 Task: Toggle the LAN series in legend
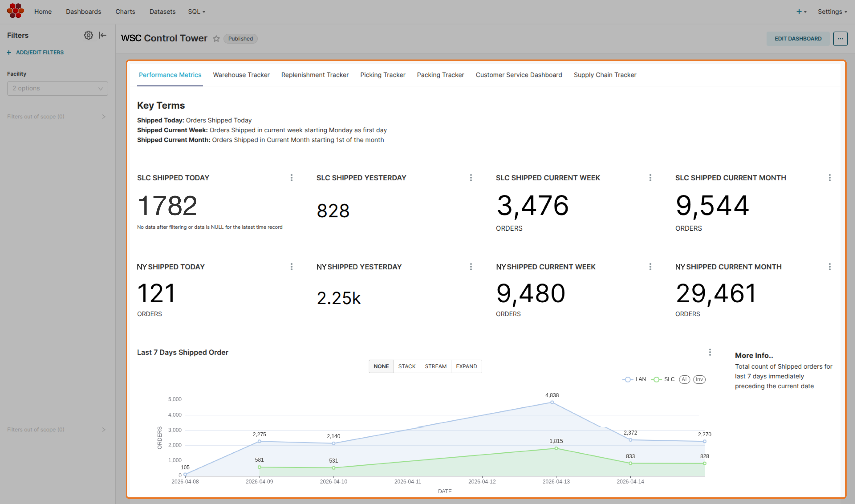coord(634,379)
